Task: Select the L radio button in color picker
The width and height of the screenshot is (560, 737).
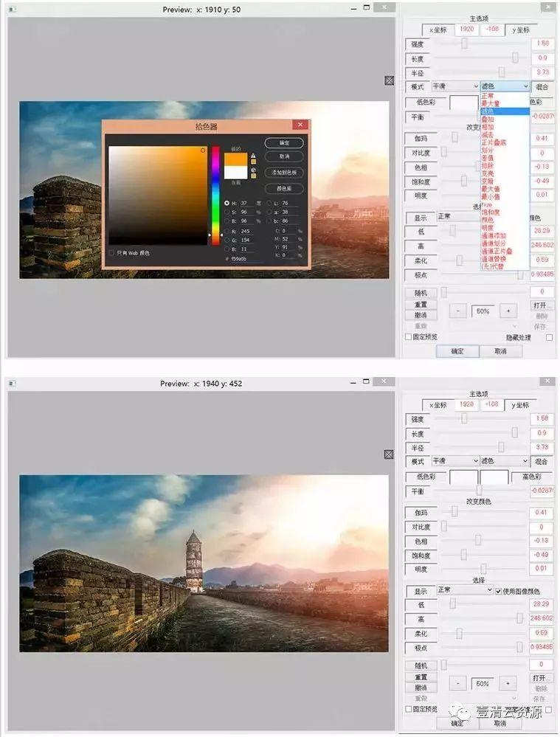Action: 269,203
